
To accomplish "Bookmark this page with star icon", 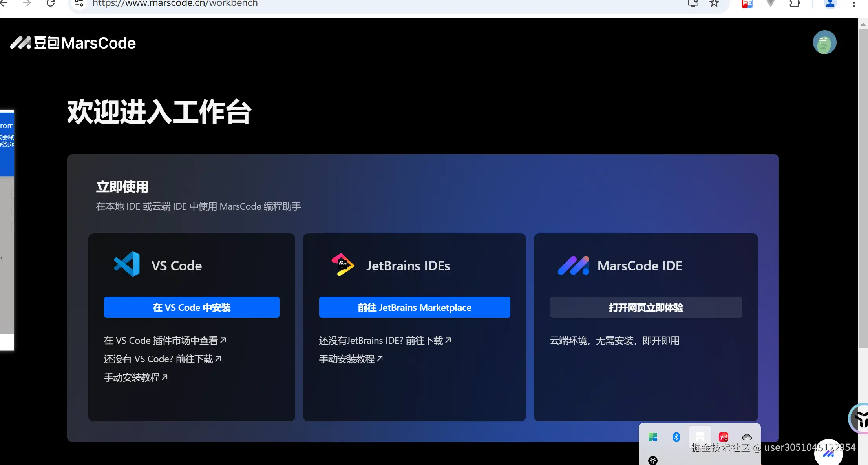I will 714,4.
